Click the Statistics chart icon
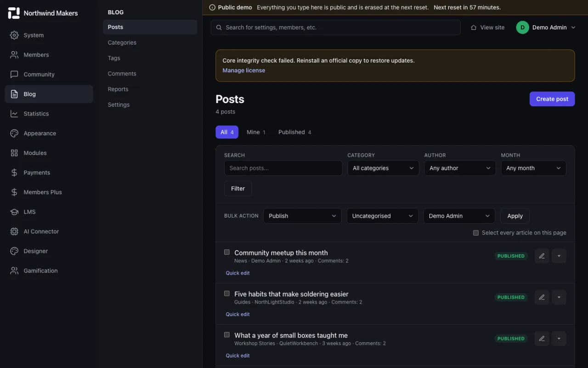 14,114
